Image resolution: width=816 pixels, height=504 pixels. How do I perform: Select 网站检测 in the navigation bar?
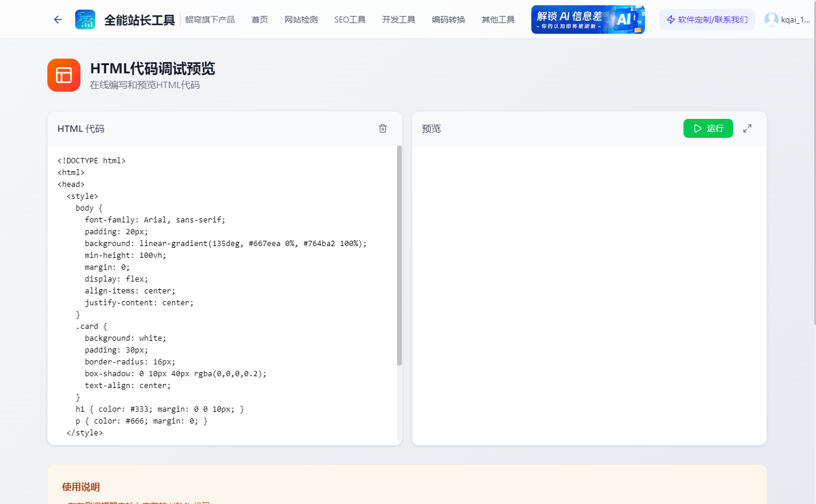301,19
